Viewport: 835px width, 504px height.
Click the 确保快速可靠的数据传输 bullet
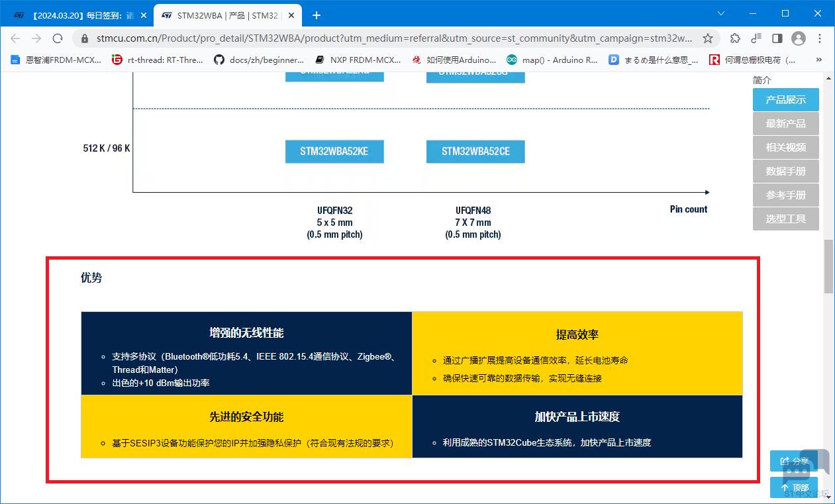[522, 379]
